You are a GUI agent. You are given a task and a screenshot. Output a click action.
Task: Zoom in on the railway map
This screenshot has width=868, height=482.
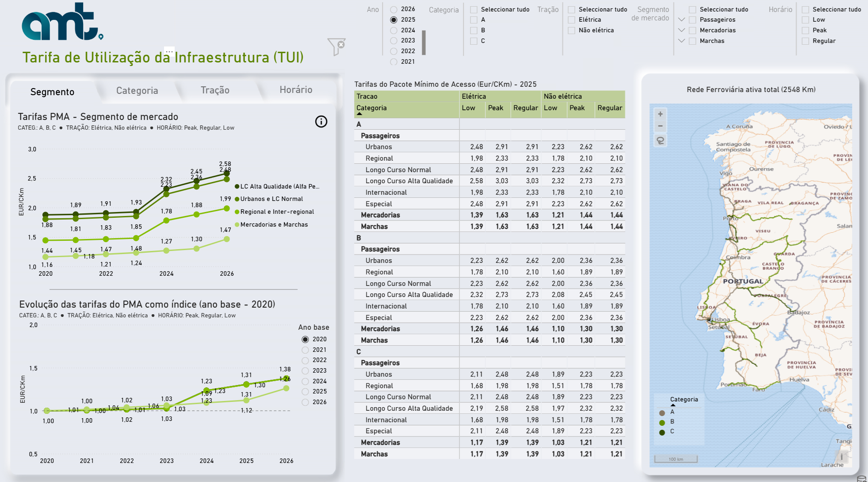pyautogui.click(x=660, y=114)
